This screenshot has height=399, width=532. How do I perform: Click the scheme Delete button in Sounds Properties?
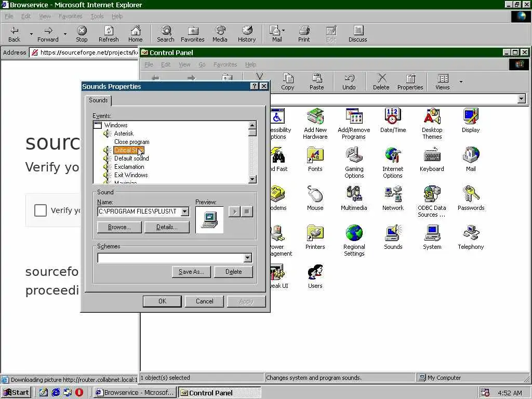pos(233,272)
